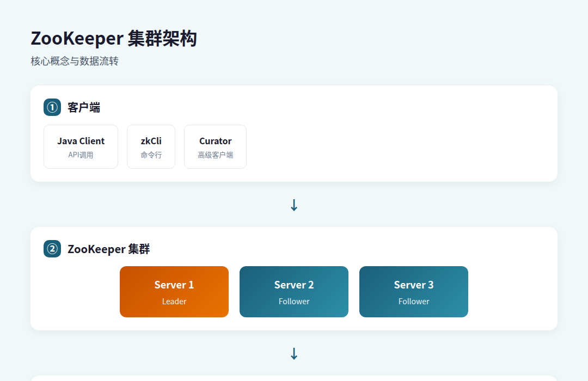Click the 命令行 caption text
Viewport: 588px width, 381px height.
tap(151, 155)
